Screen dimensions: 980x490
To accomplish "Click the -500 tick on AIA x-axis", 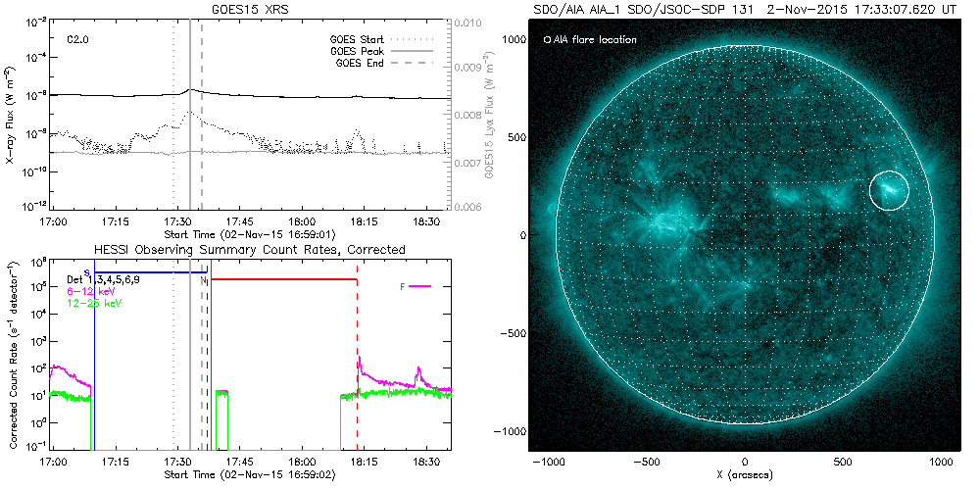I will (646, 464).
